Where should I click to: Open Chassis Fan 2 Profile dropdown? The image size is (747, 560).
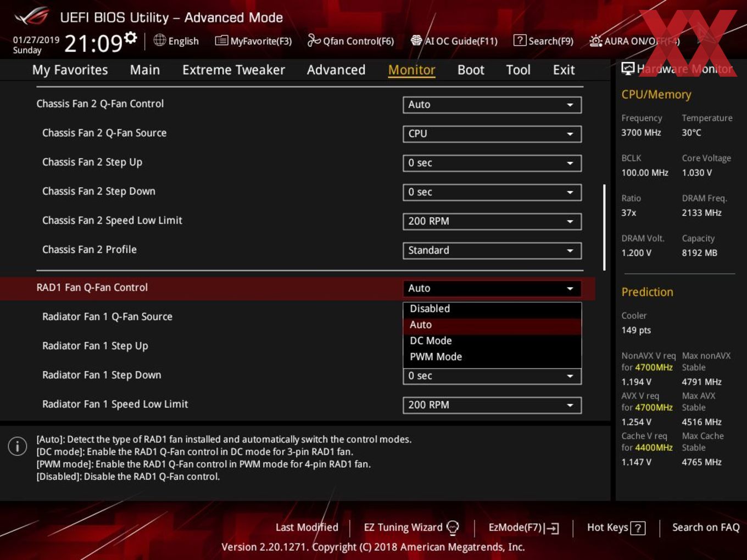coord(492,250)
